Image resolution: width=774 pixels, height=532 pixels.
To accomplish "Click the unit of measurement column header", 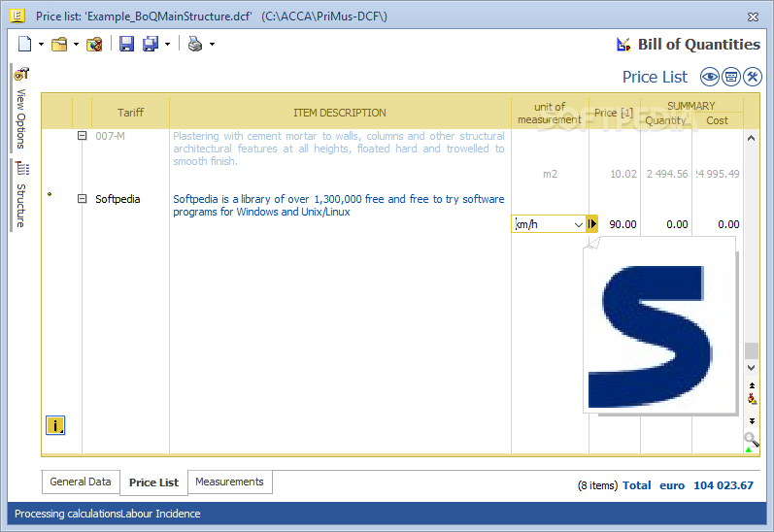I will tap(550, 113).
